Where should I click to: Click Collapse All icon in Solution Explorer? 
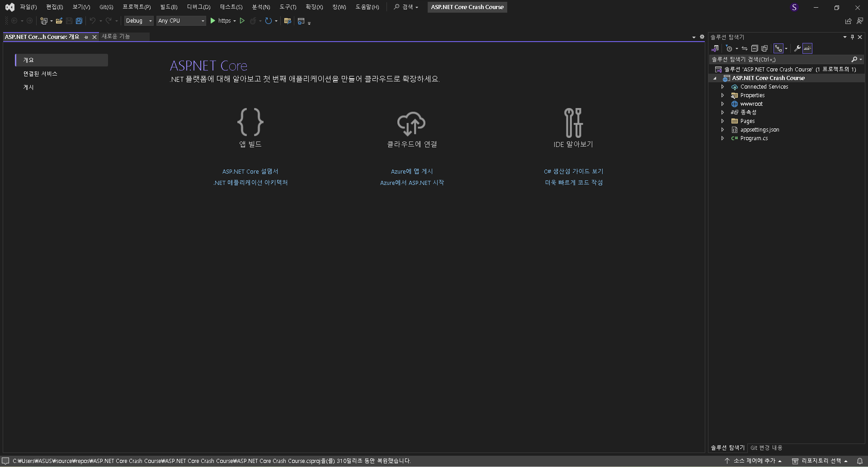755,48
